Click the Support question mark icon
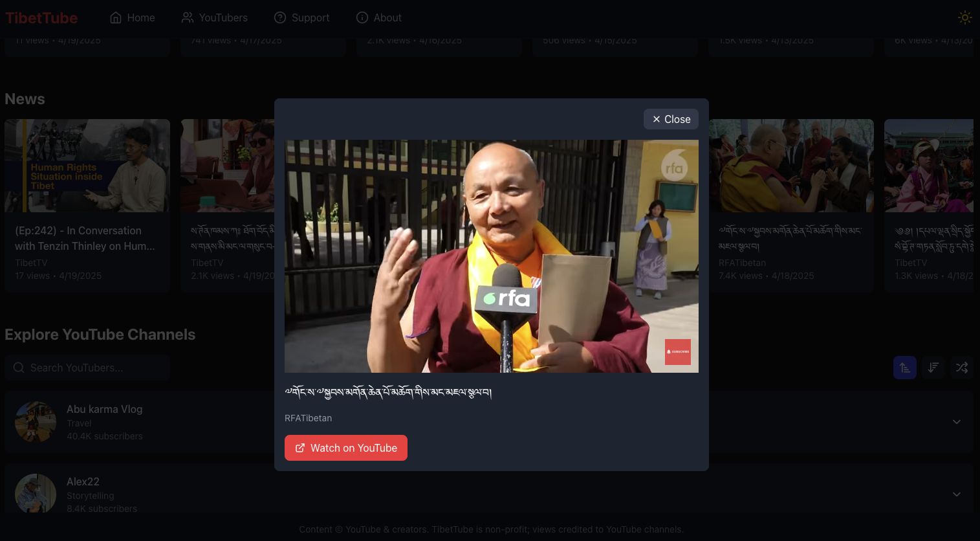Image resolution: width=980 pixels, height=541 pixels. point(280,17)
